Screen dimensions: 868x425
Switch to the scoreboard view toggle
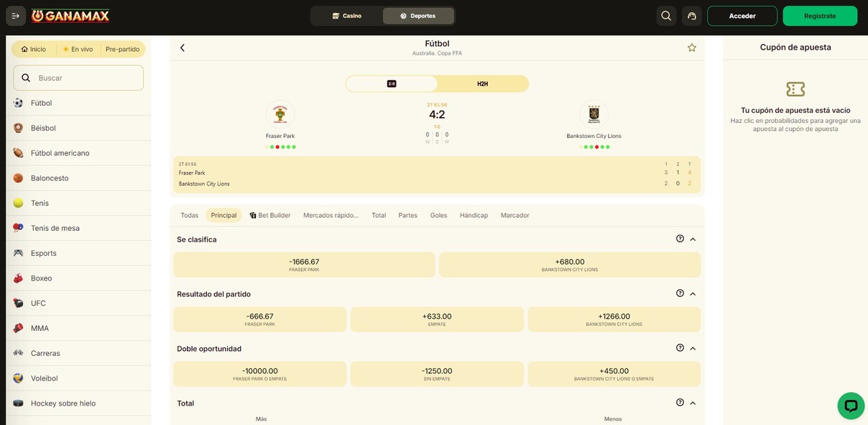(392, 84)
